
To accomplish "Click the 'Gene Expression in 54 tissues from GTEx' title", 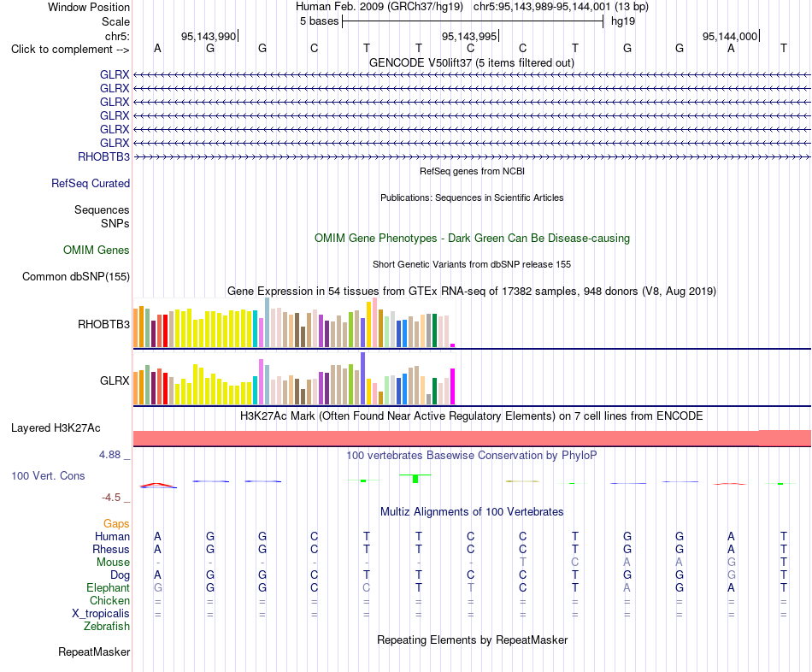I will pos(472,292).
